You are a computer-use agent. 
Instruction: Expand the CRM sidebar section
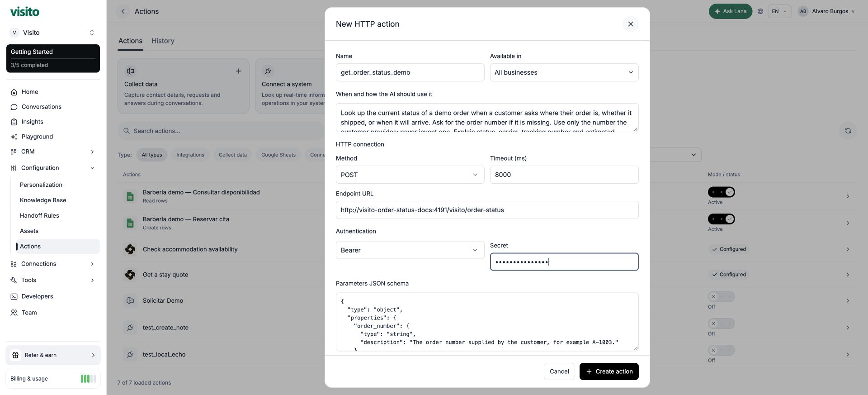tap(53, 152)
